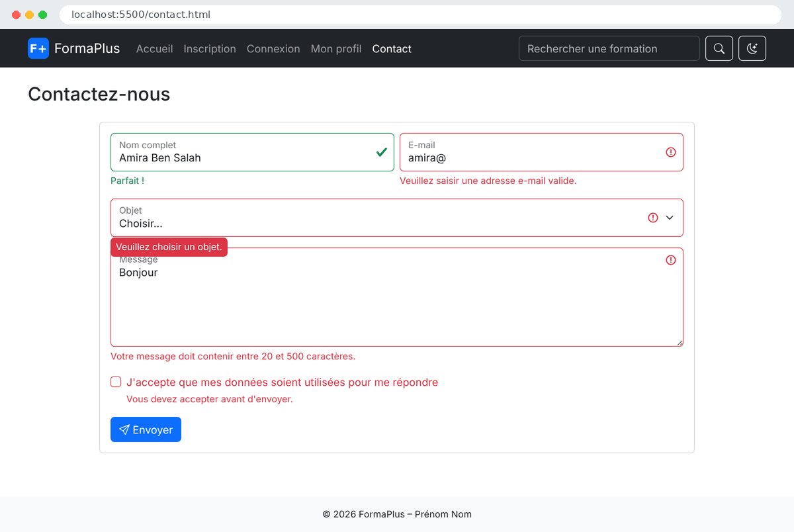Click the error icon in the E-mail field
The width and height of the screenshot is (794, 532).
click(x=671, y=152)
